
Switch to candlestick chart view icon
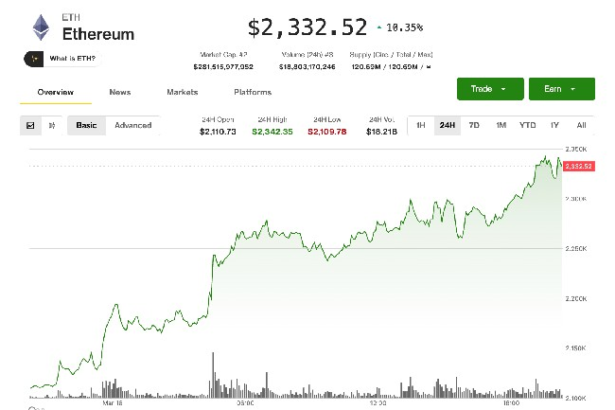(x=52, y=125)
